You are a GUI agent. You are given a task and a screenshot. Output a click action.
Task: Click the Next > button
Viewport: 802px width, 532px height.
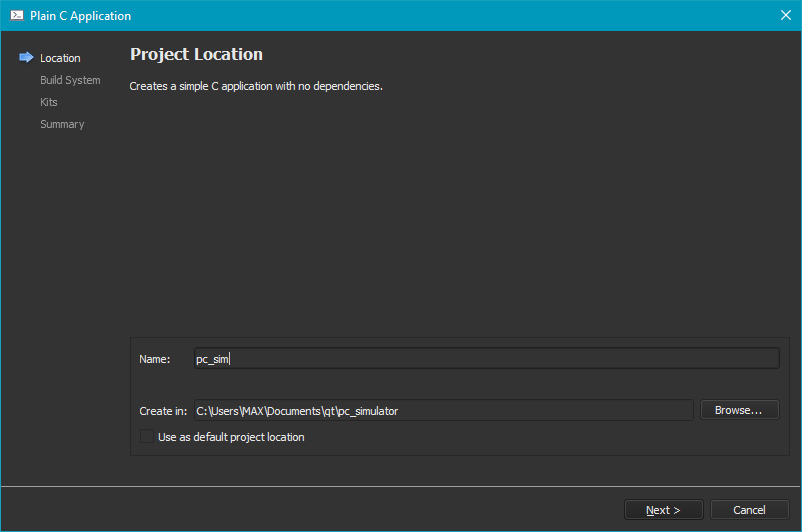click(663, 509)
